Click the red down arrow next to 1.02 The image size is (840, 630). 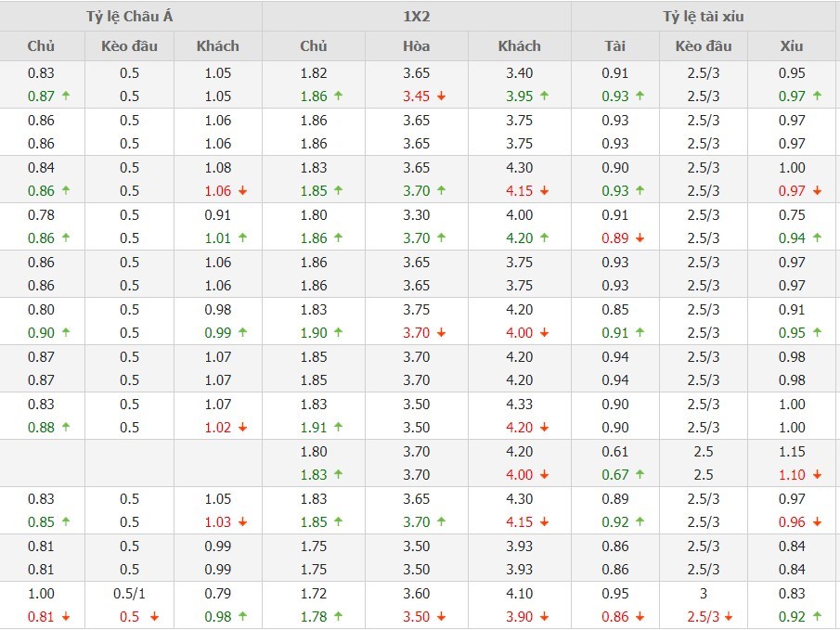click(242, 427)
